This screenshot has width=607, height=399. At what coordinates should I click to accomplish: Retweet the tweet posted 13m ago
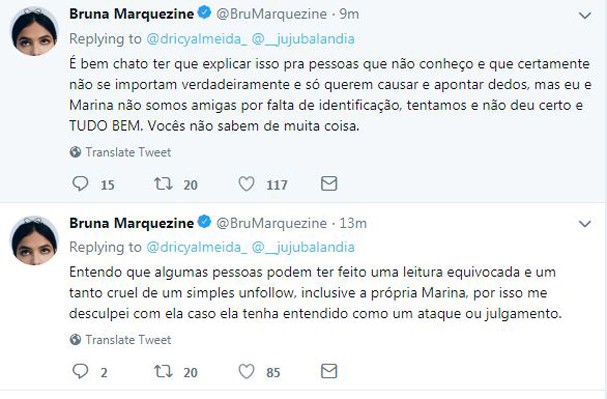coord(163,372)
